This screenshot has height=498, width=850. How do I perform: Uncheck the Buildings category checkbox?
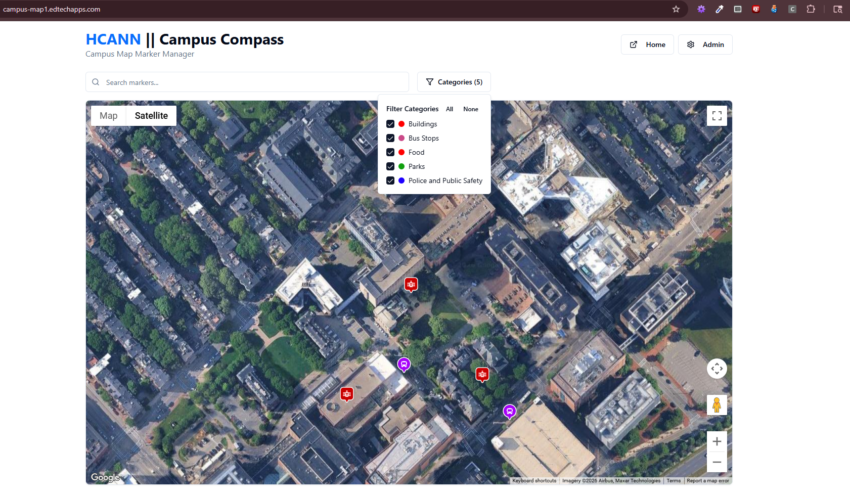390,124
